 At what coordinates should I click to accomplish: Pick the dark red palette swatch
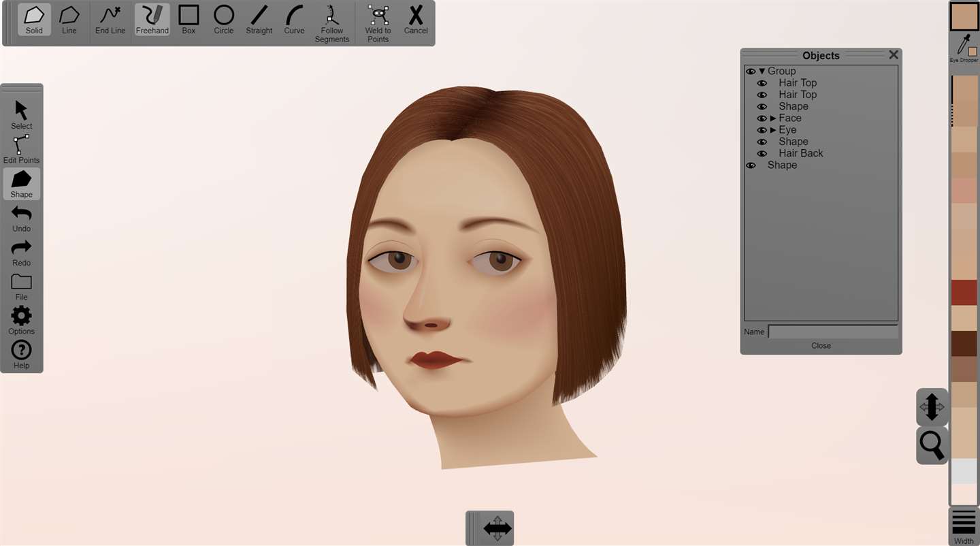point(964,293)
